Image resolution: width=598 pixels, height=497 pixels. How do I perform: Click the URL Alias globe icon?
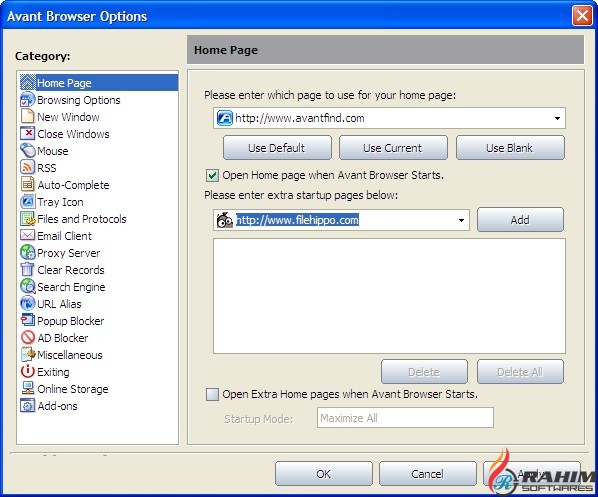(27, 303)
